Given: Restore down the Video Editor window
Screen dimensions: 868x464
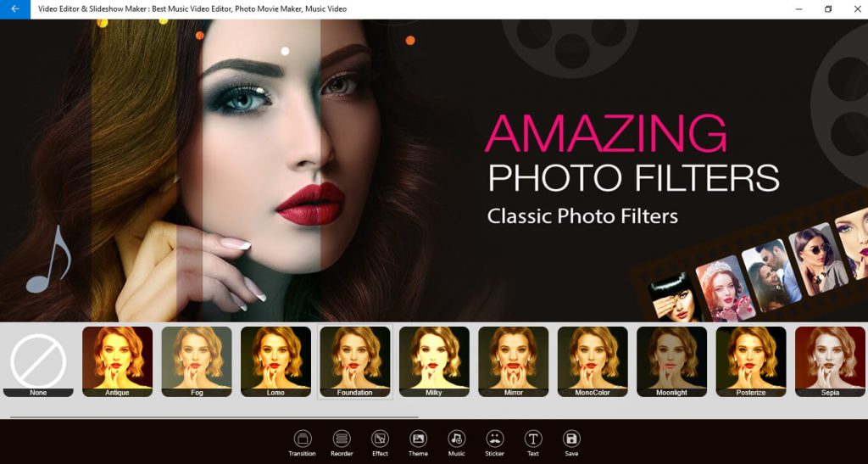Looking at the screenshot, I should (x=828, y=8).
